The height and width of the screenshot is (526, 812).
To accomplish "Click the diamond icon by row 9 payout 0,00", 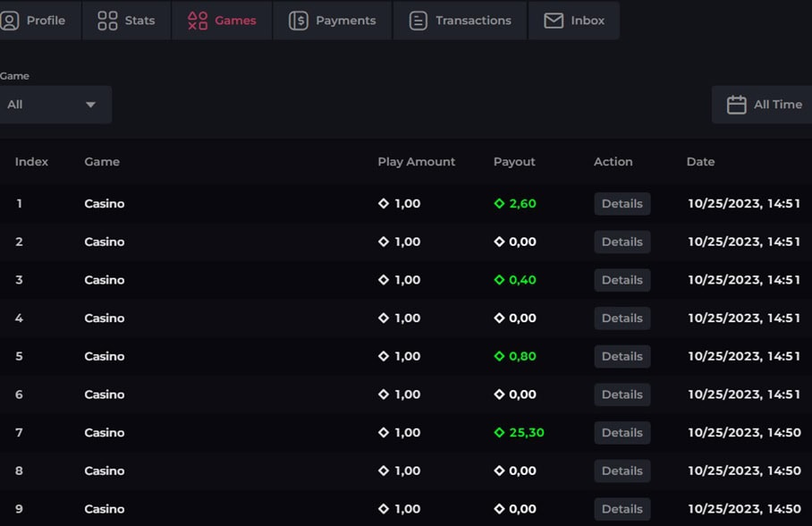I will tap(499, 509).
